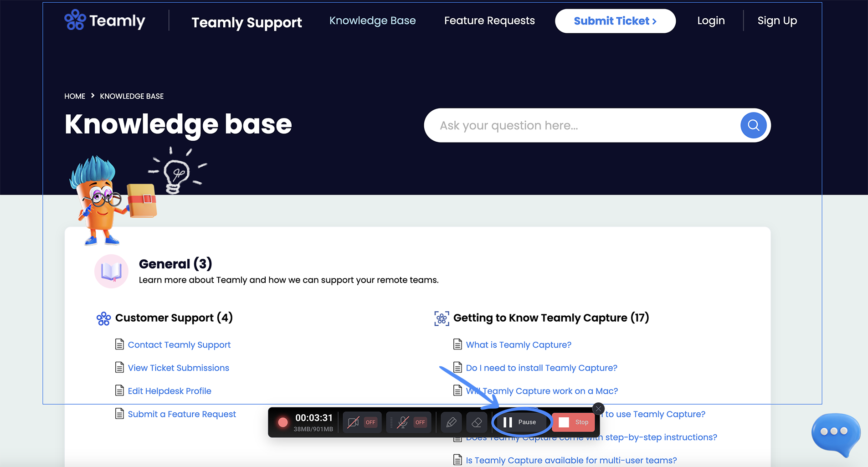Click the Teamly Capture category icon
This screenshot has width=868, height=467.
pos(442,318)
